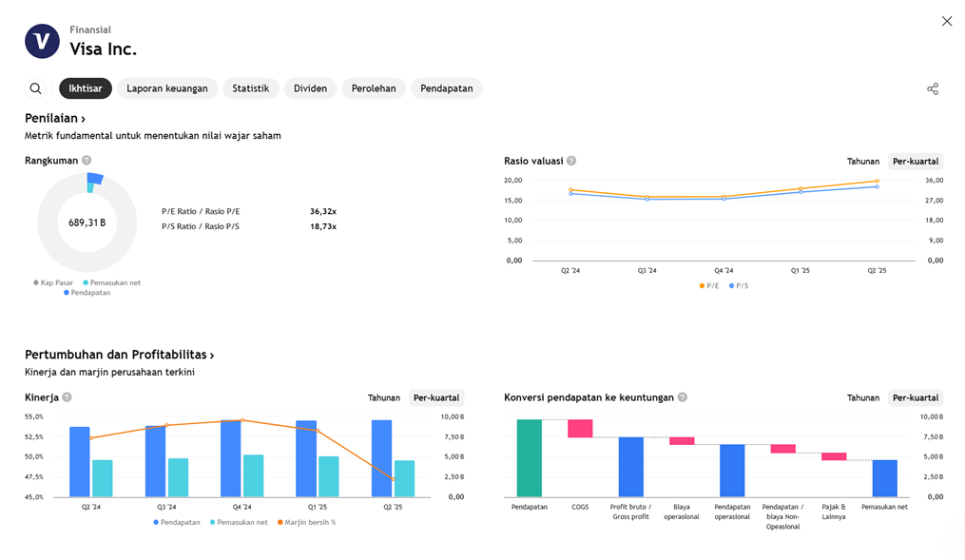Click the share icon
The height and width of the screenshot is (560, 965).
click(933, 88)
